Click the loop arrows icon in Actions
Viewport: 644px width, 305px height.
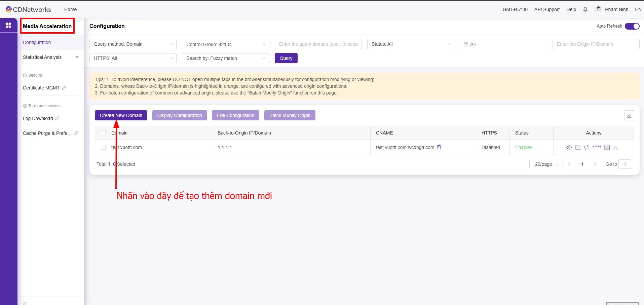587,148
